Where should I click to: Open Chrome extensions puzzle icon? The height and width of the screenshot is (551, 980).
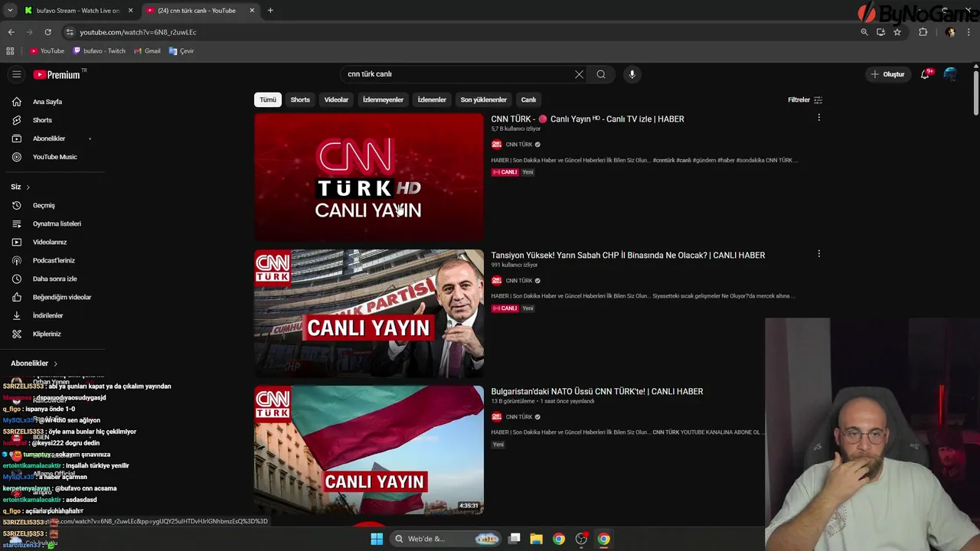[923, 32]
